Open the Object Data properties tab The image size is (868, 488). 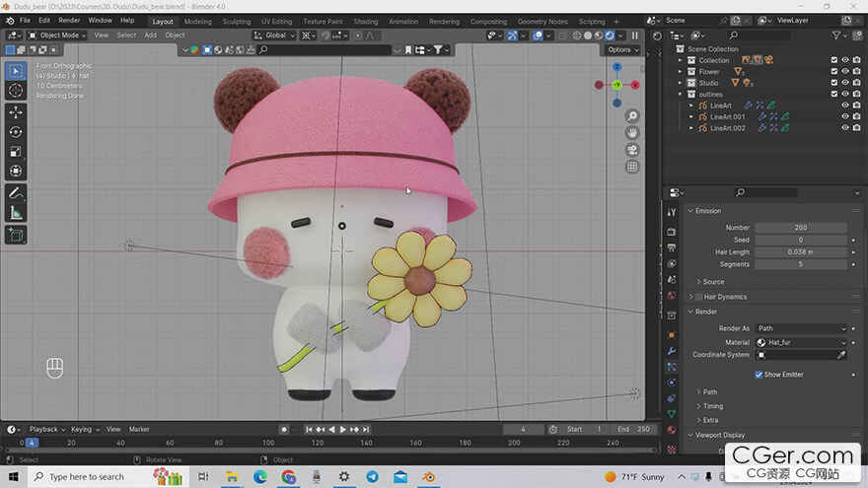tap(672, 414)
